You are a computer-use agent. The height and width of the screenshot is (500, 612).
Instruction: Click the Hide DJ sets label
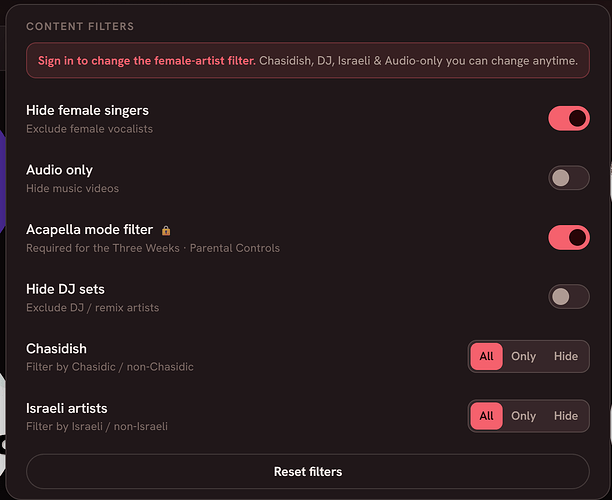click(x=65, y=289)
